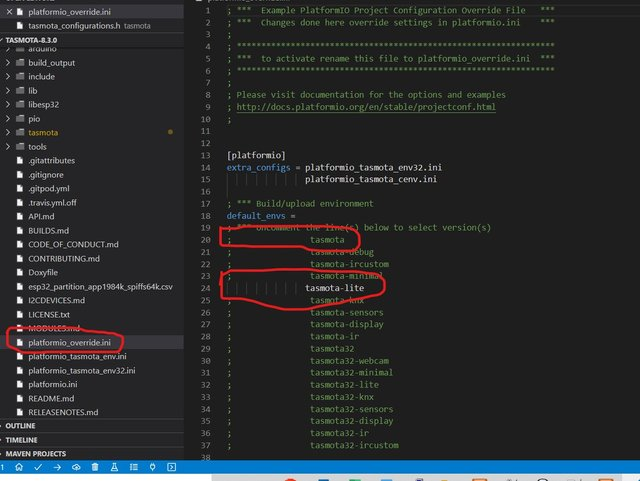Place cursor on the tasmota-lite line
The height and width of the screenshot is (481, 640).
click(x=334, y=288)
